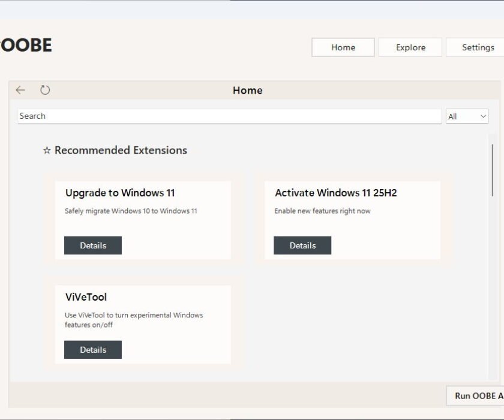Viewport: 504px width, 420px height.
Task: Click the back arrow icon
Action: 20,90
